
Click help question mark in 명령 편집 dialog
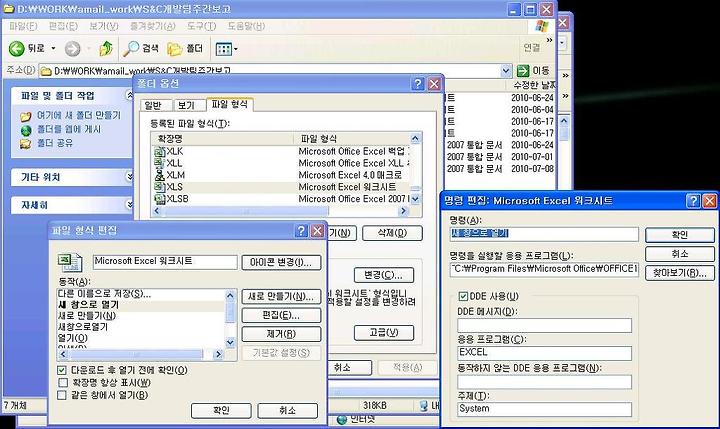(x=693, y=201)
